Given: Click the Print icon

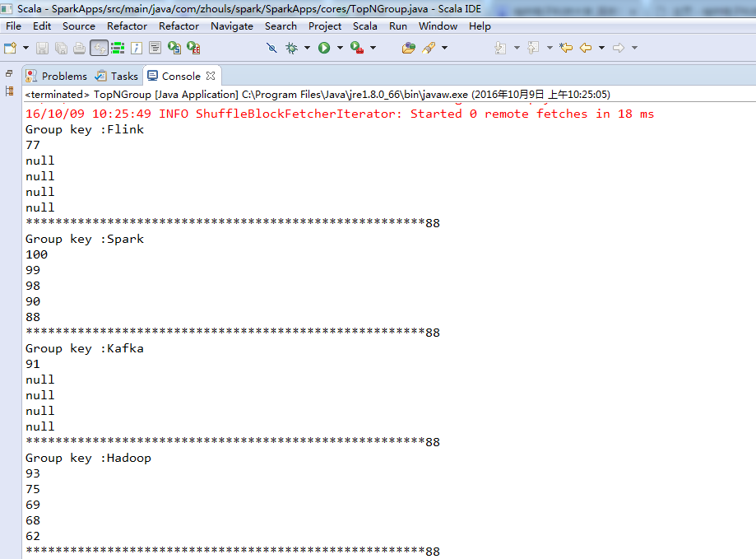Looking at the screenshot, I should tap(80, 48).
